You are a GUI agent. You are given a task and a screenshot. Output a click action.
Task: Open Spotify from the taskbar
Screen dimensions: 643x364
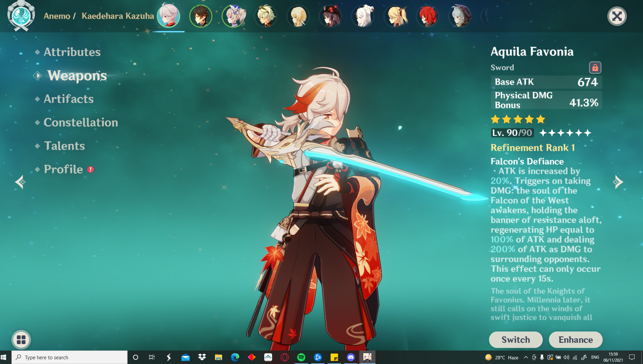tap(301, 357)
